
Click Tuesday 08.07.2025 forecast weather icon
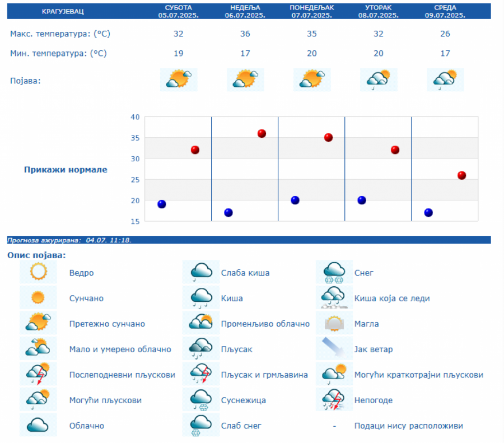(379, 79)
